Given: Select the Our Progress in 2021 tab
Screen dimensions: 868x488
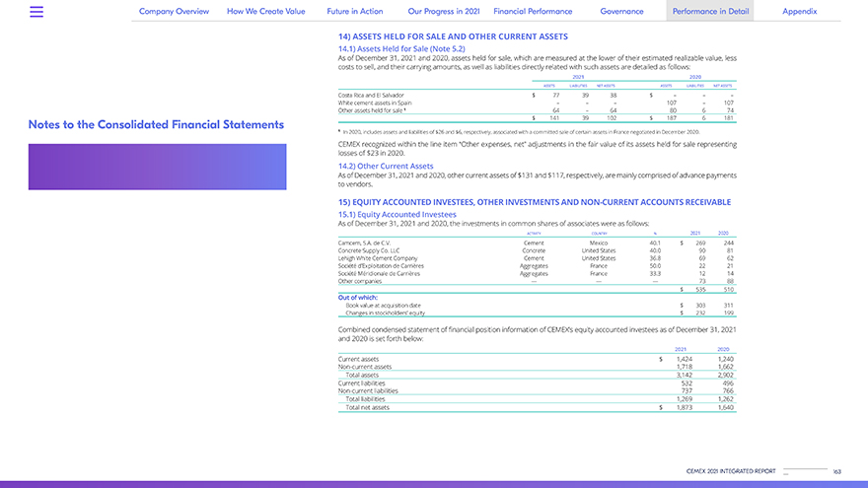Looking at the screenshot, I should [x=443, y=11].
